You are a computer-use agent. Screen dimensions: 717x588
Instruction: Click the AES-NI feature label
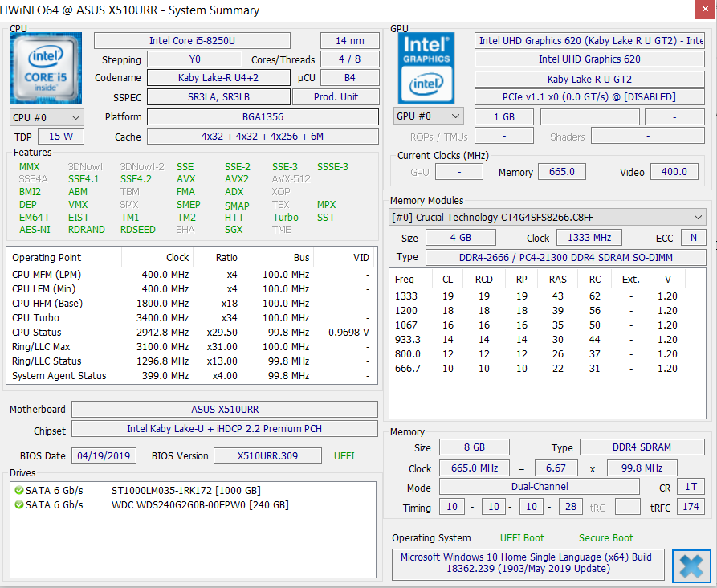point(35,229)
